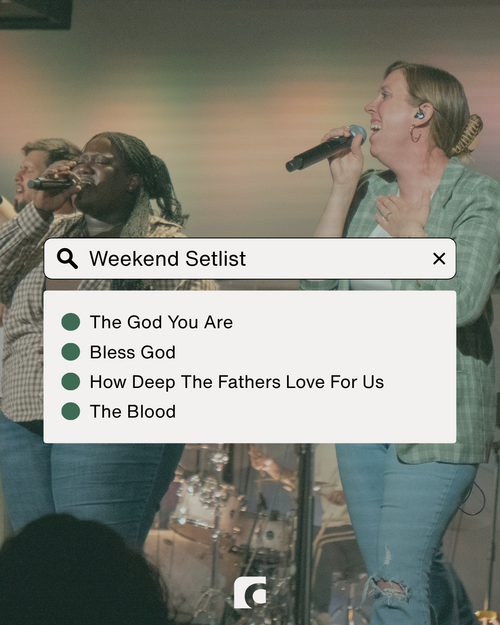This screenshot has height=625, width=500.
Task: Click the blue-tipped microphone held by the right singer
Action: (326, 148)
